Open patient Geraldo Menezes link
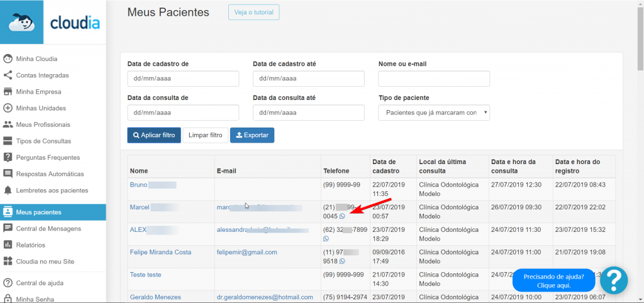This screenshot has height=303, width=644. (155, 297)
